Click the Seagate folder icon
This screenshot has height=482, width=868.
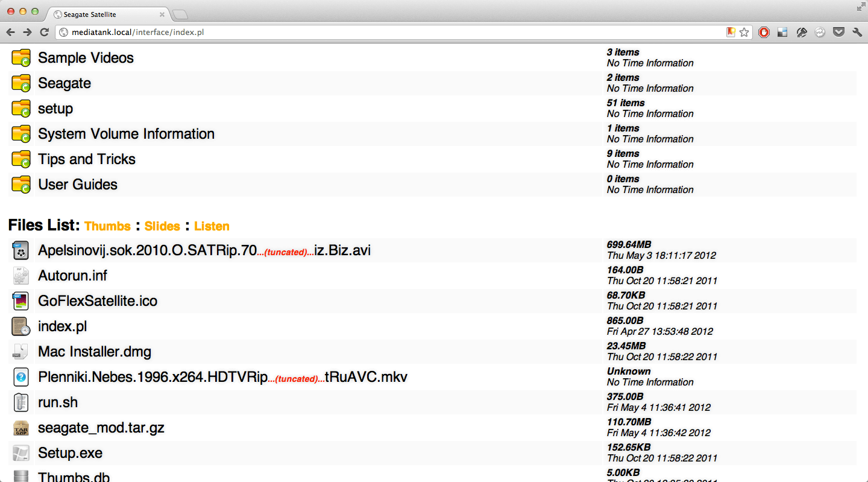21,83
